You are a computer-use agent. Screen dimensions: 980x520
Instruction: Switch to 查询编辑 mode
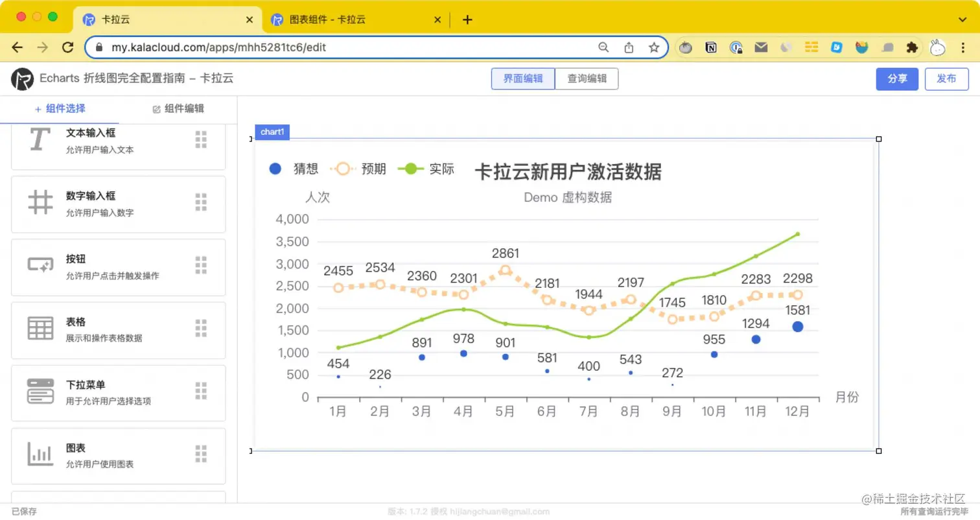[587, 79]
